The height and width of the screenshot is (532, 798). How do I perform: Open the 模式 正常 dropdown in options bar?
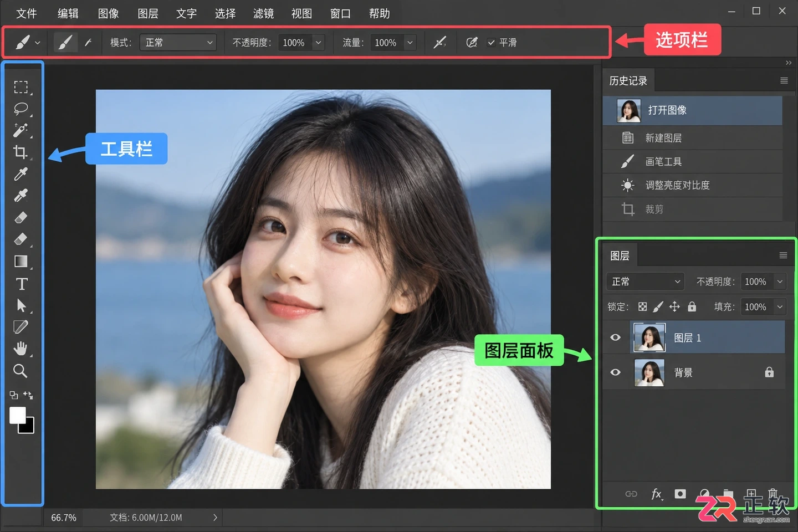[178, 43]
